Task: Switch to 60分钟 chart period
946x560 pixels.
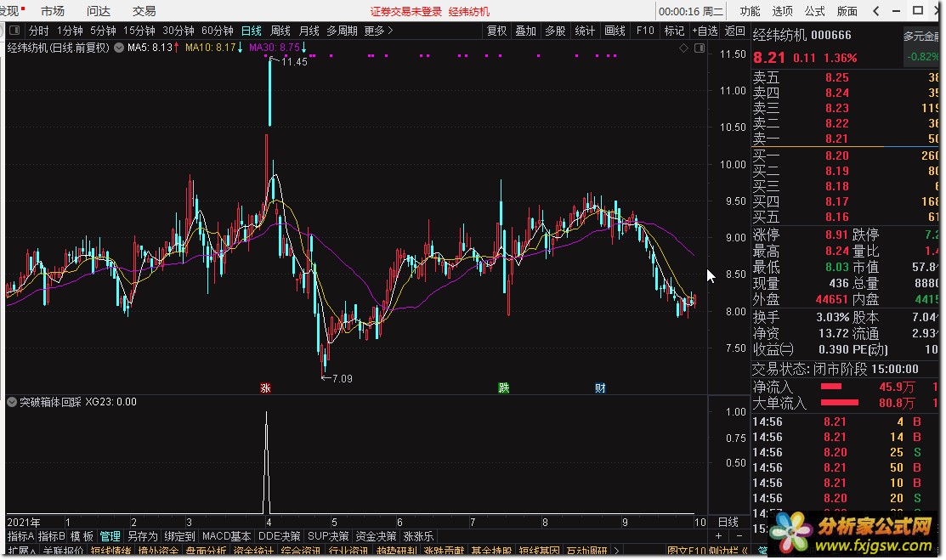Action: (218, 31)
